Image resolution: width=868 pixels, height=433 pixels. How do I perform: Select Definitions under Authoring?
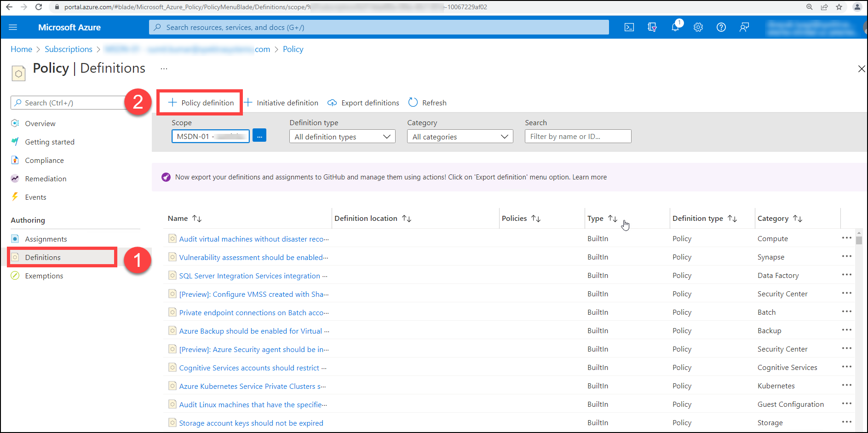43,257
